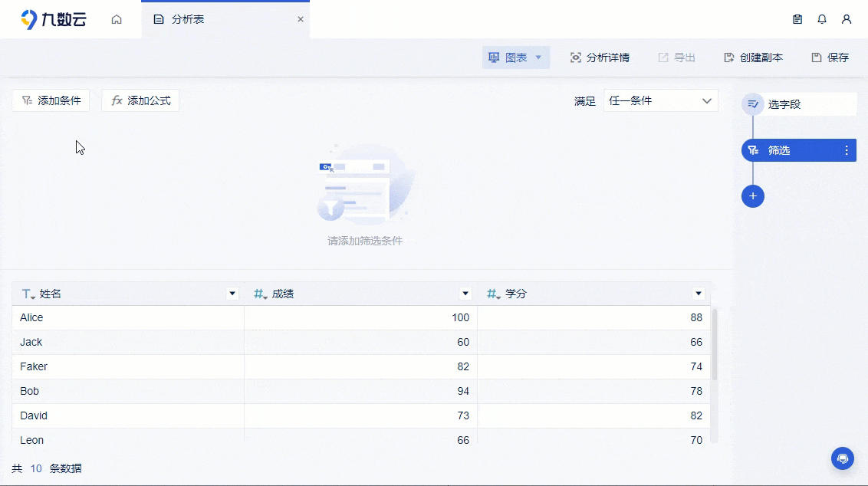Image resolution: width=868 pixels, height=486 pixels.
Task: Open the chat support bubble icon
Action: click(x=843, y=458)
